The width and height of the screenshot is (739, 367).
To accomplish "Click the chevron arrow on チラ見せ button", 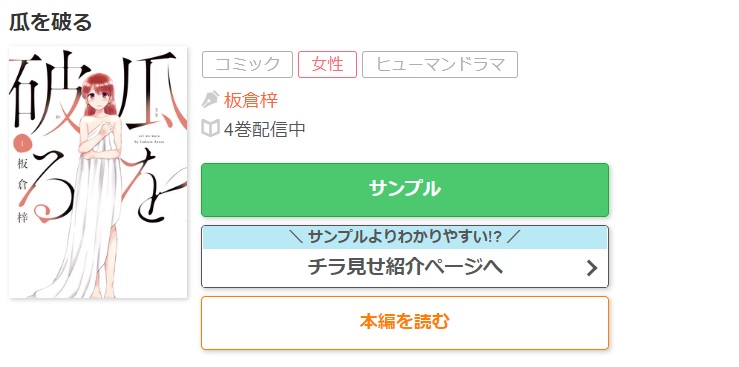I will tap(591, 268).
